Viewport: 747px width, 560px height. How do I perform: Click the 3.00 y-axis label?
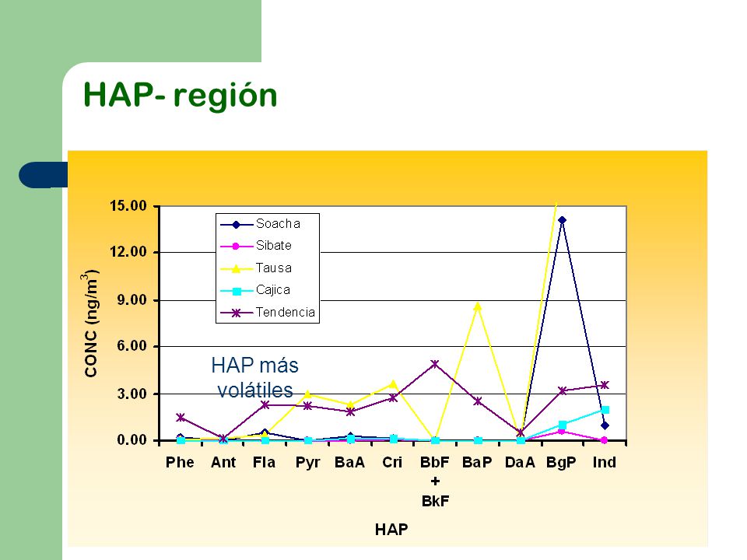click(132, 394)
